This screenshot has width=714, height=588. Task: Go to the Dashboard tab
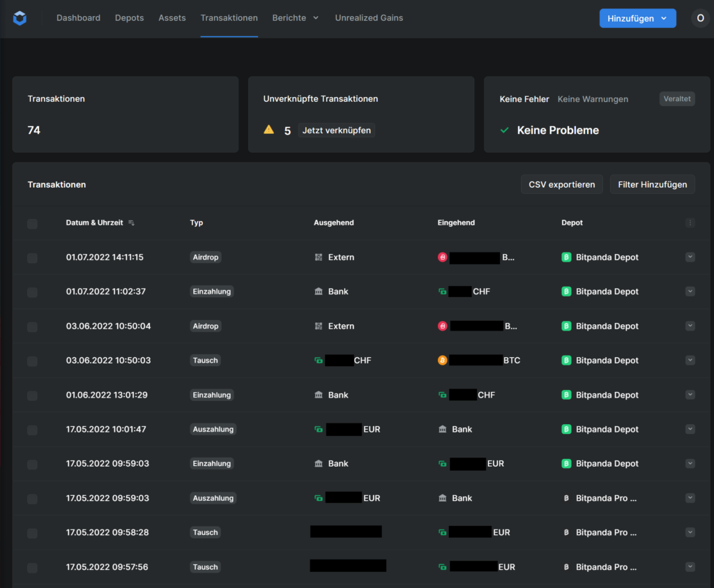click(78, 17)
